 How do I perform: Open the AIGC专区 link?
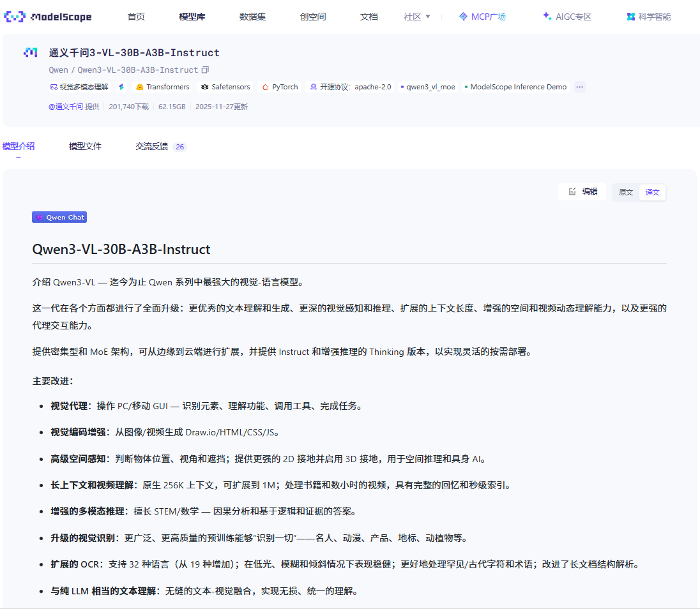567,17
